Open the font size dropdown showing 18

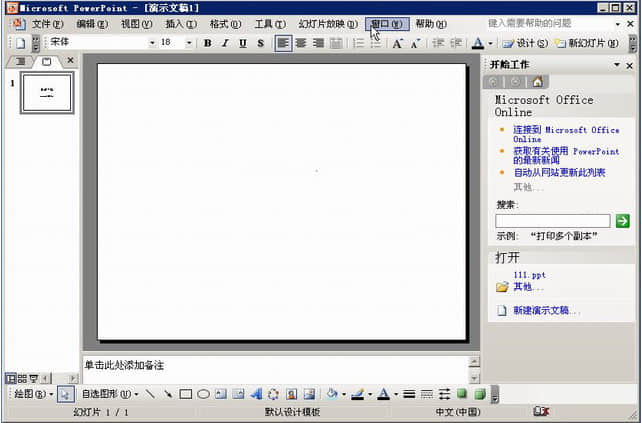point(192,43)
